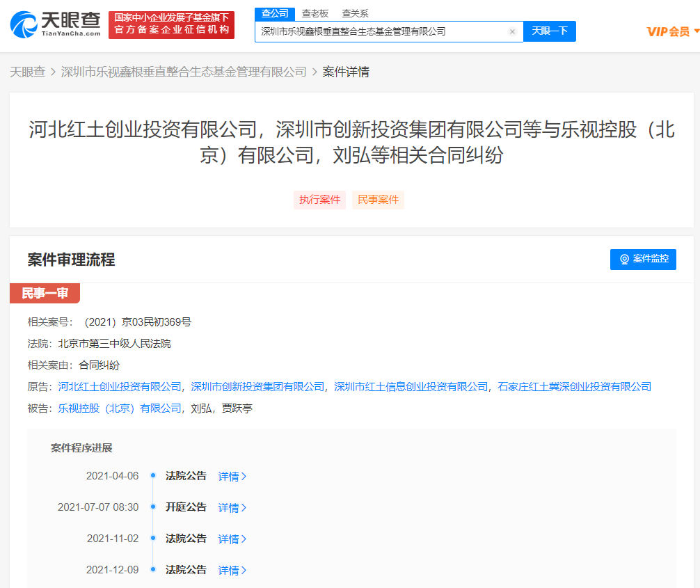Open plaintiff 石家庄红土冀深创业投资有限公司 link
The width and height of the screenshot is (700, 588).
pos(575,387)
